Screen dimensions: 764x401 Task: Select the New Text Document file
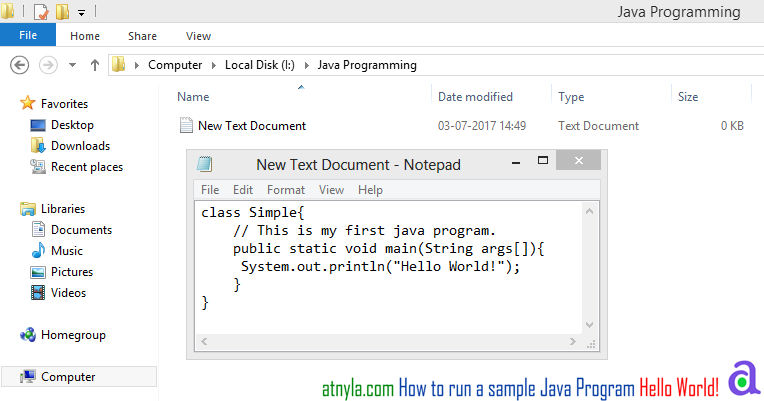coord(252,126)
